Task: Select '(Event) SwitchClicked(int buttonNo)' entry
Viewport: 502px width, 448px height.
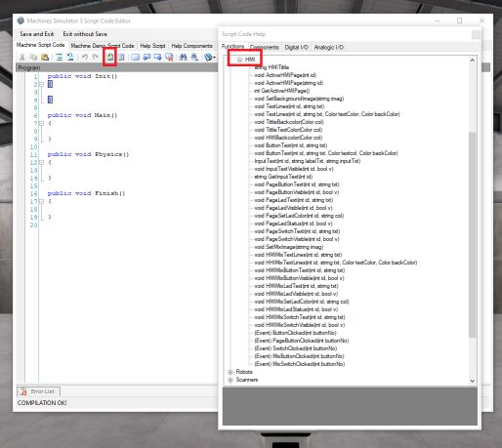Action: click(x=296, y=348)
